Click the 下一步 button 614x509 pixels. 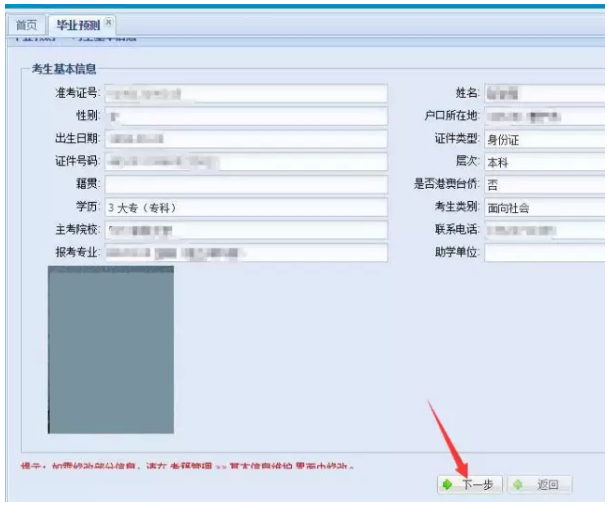click(470, 485)
